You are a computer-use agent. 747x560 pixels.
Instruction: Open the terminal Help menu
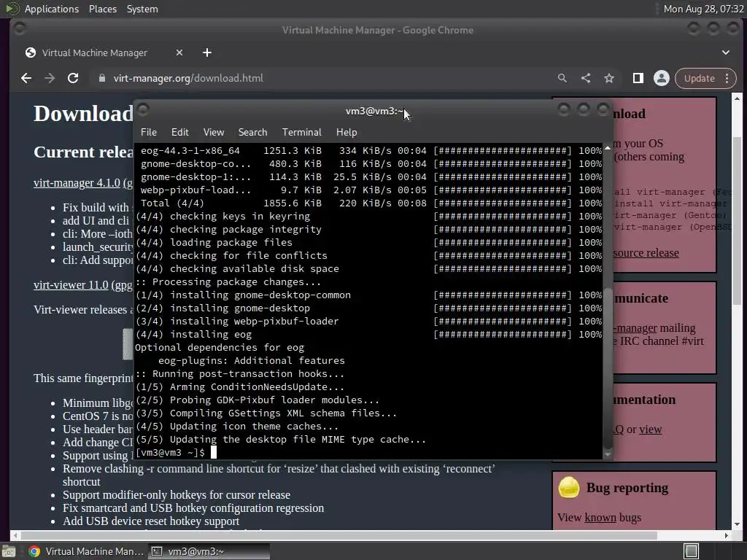point(347,133)
